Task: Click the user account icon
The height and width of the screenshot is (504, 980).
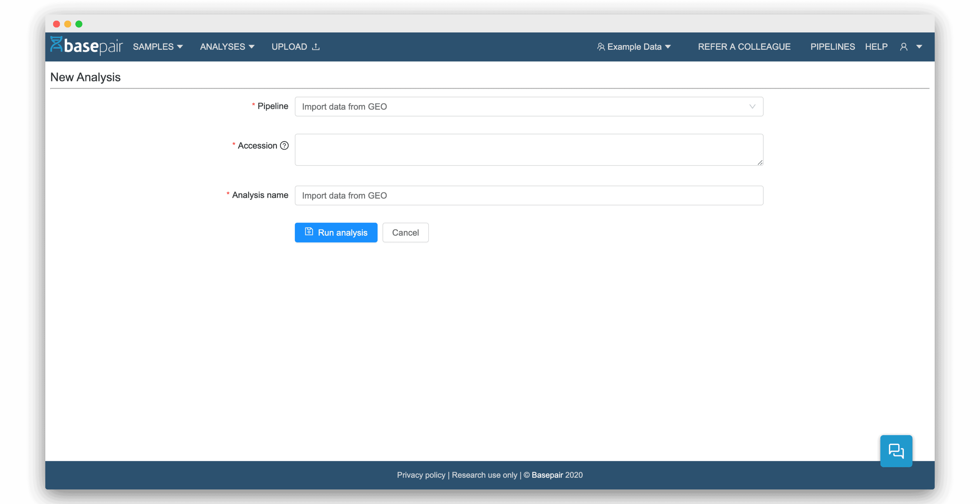Action: click(904, 46)
